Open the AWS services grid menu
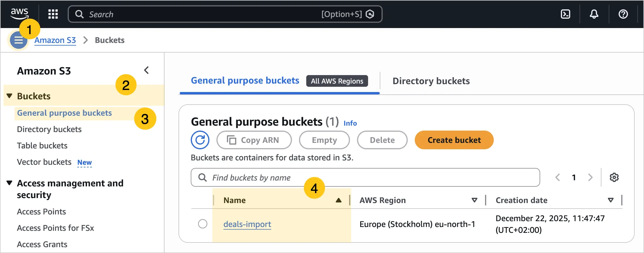This screenshot has width=644, height=253. tap(53, 14)
